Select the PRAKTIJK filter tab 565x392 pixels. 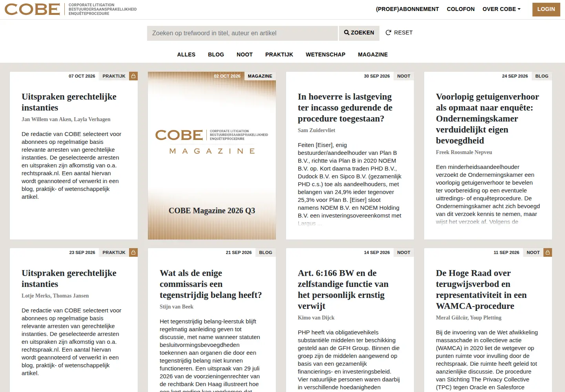point(279,54)
